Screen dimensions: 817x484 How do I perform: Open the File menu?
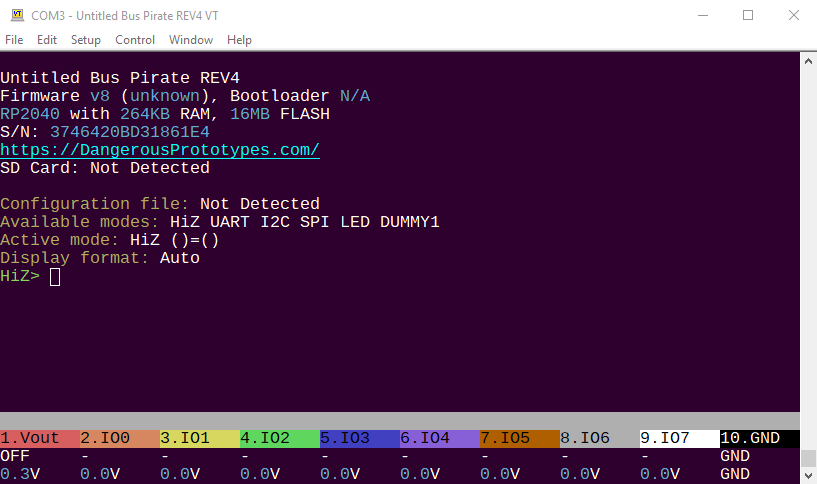click(14, 40)
